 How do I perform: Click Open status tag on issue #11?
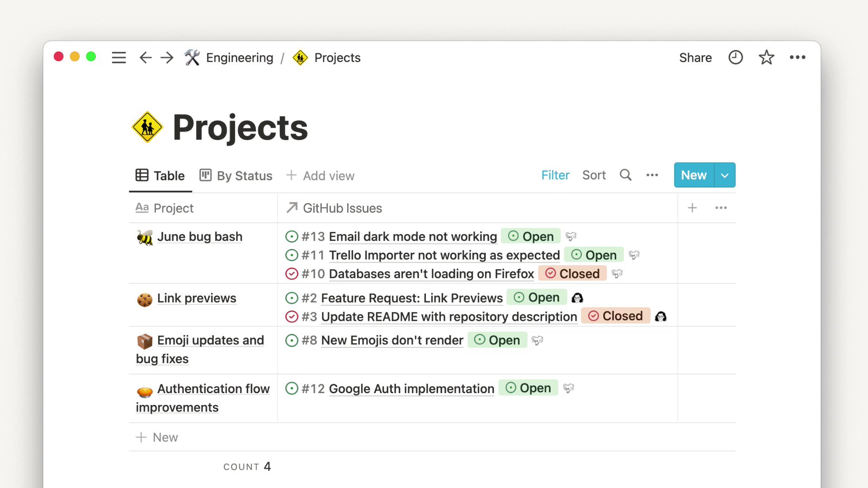[x=594, y=255]
